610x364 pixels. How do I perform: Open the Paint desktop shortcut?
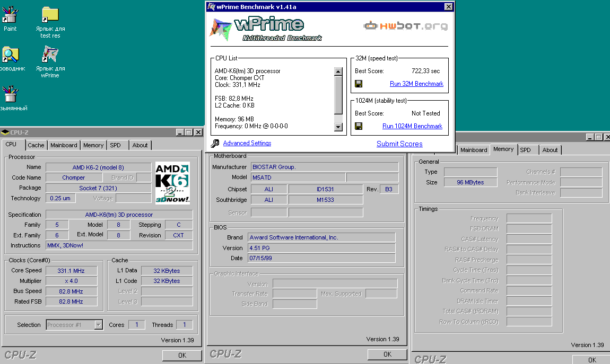[10, 18]
